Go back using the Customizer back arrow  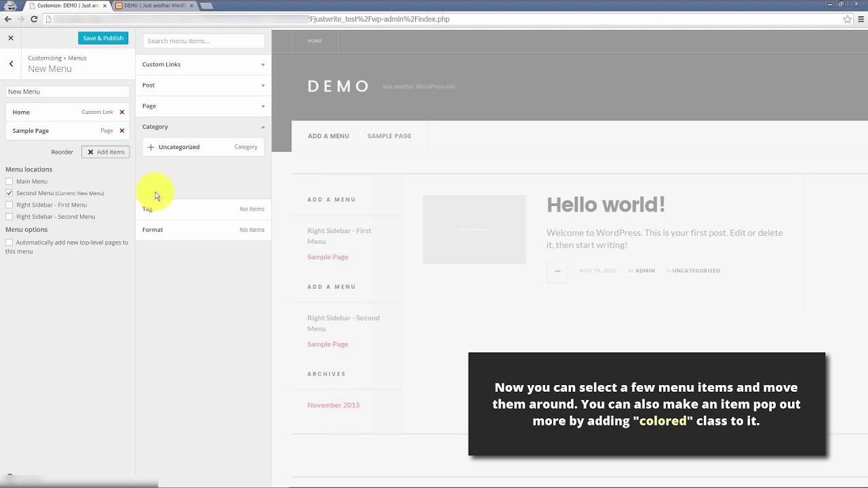tap(11, 64)
